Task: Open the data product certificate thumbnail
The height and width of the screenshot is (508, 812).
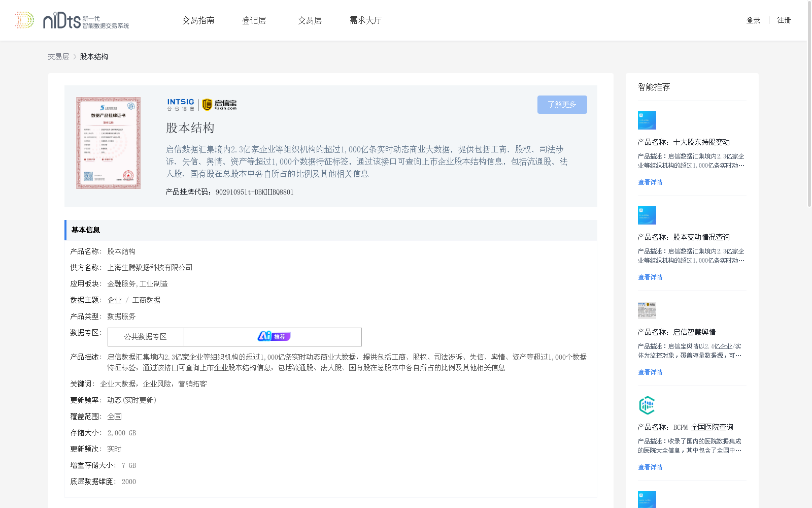Action: pos(108,143)
